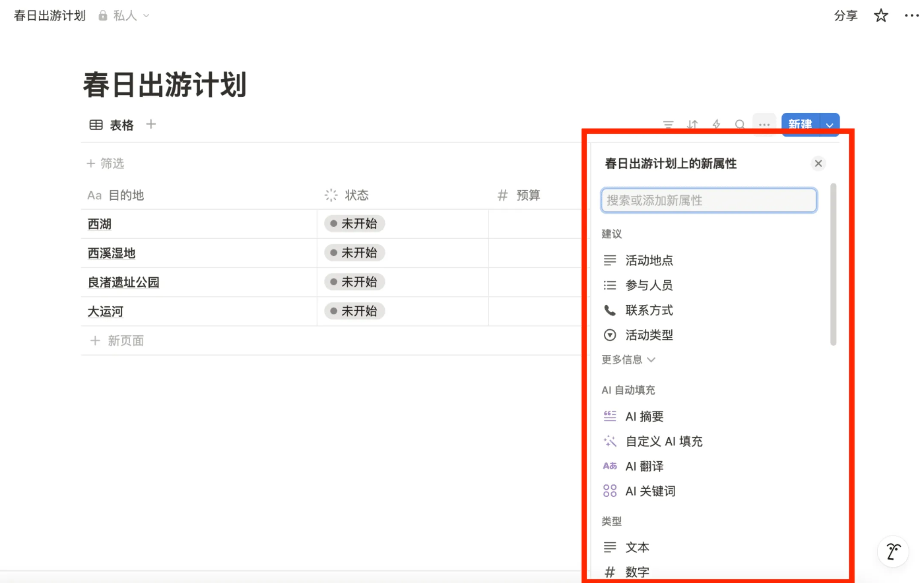Click the blue 新建 button
Screen dimensions: 924x583
(800, 124)
